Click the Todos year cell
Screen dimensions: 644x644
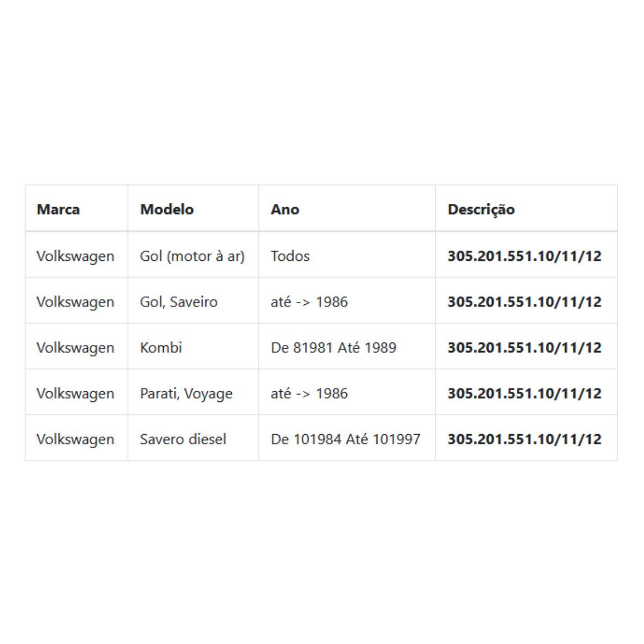(x=347, y=255)
